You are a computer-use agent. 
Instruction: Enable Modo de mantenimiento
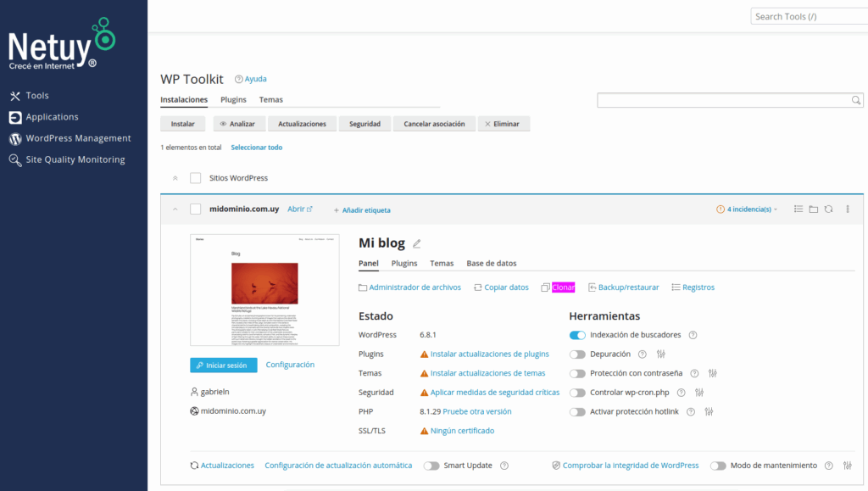pos(718,466)
